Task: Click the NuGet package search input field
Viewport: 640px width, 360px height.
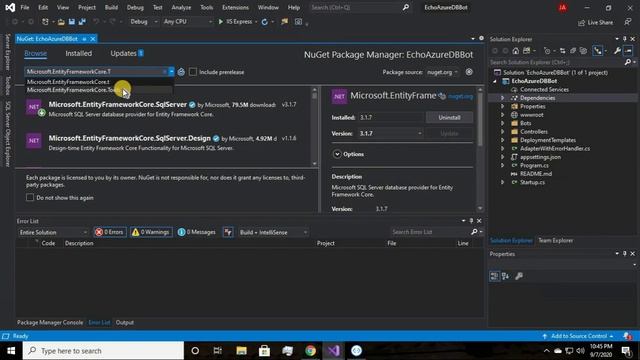Action: [x=95, y=72]
